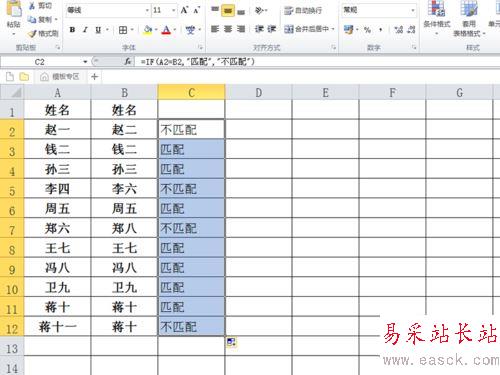
Task: Open the font name dropdown
Action: pos(147,10)
